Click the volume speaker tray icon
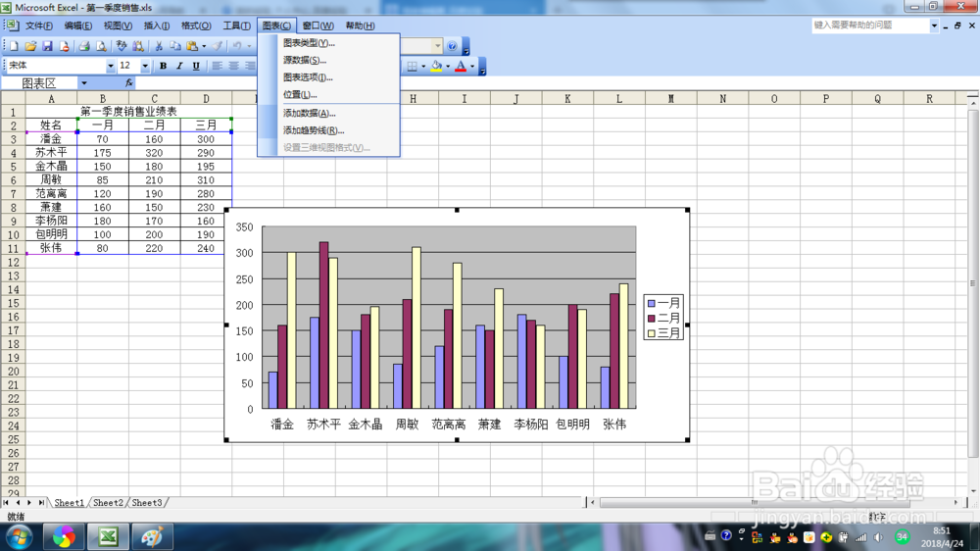The image size is (980, 551). click(879, 537)
